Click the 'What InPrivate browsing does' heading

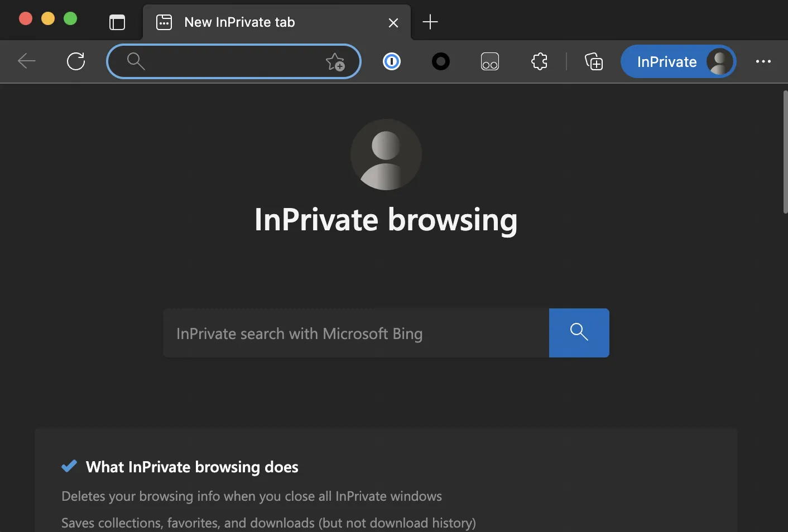pos(192,467)
